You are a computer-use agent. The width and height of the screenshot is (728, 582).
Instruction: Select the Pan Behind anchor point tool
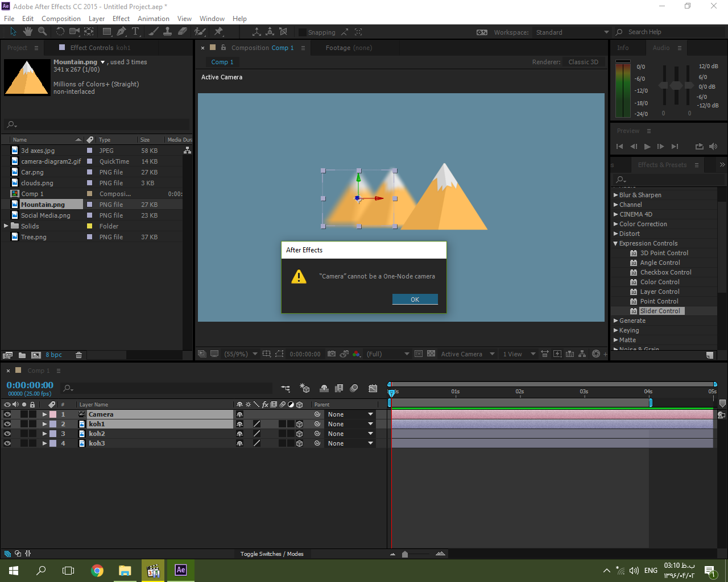[x=89, y=32]
